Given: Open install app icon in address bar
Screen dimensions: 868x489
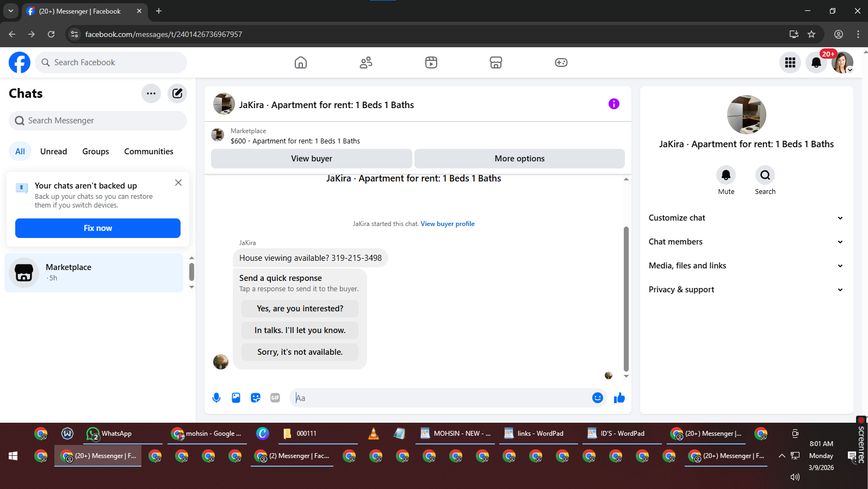Looking at the screenshot, I should (794, 34).
